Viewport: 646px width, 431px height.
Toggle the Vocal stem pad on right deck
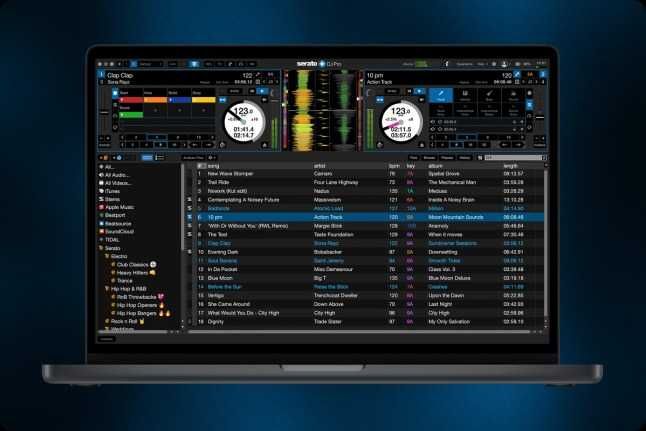coord(440,95)
